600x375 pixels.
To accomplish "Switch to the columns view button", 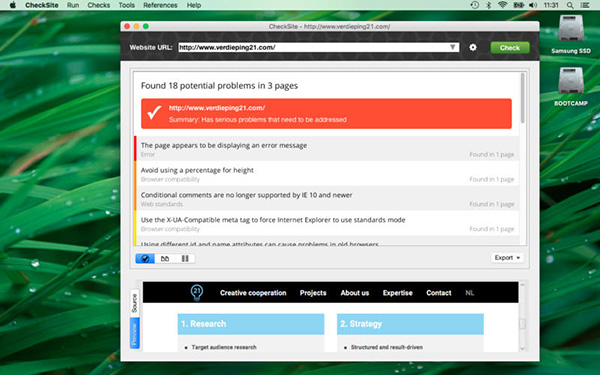I will (185, 259).
